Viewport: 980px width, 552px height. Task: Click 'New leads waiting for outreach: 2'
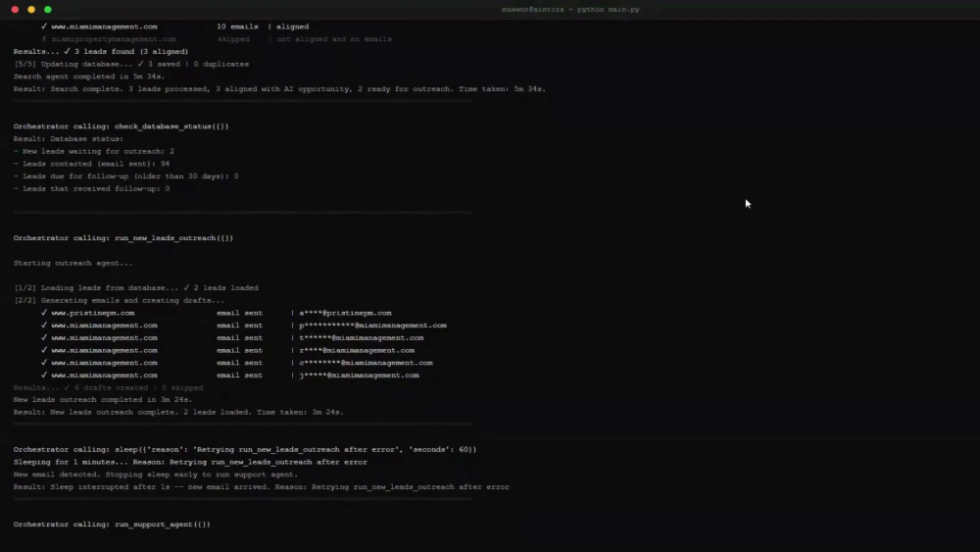point(94,151)
